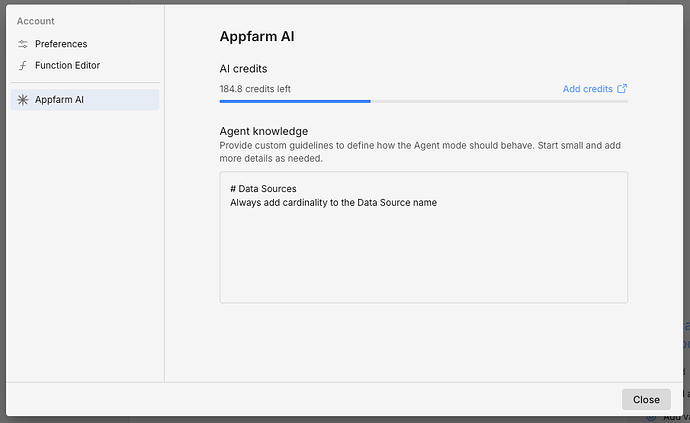The image size is (690, 423).
Task: Click the Appfarm AI asterisk icon
Action: [x=23, y=100]
